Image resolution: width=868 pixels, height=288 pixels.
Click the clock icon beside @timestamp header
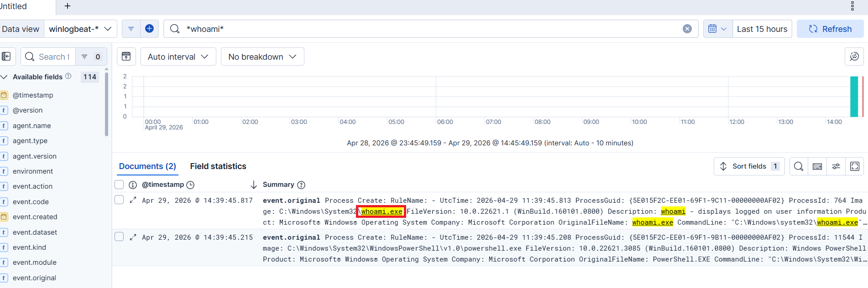click(190, 185)
